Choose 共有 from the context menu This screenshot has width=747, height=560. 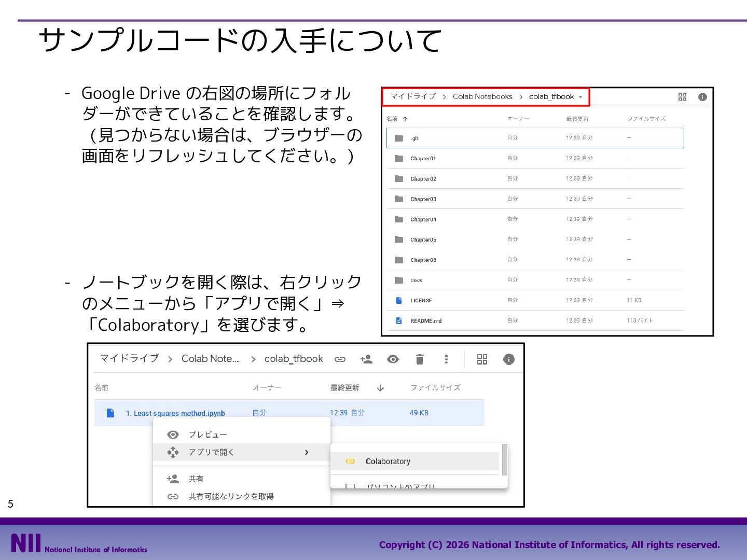point(242,479)
